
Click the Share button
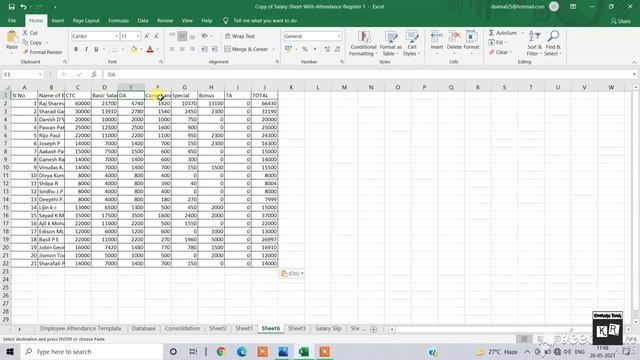point(620,21)
